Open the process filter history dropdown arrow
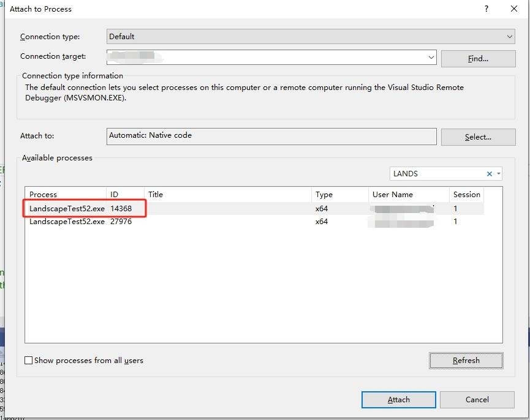The height and width of the screenshot is (420, 530). (499, 174)
